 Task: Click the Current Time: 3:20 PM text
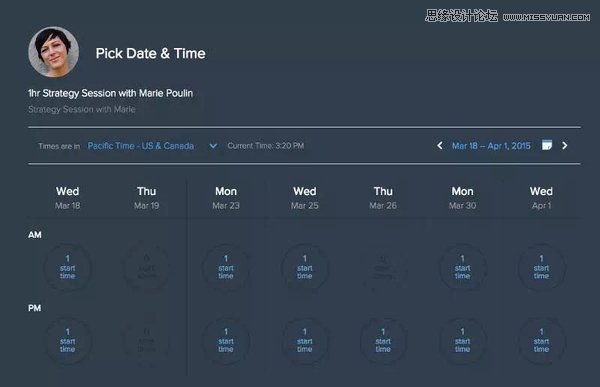[266, 146]
